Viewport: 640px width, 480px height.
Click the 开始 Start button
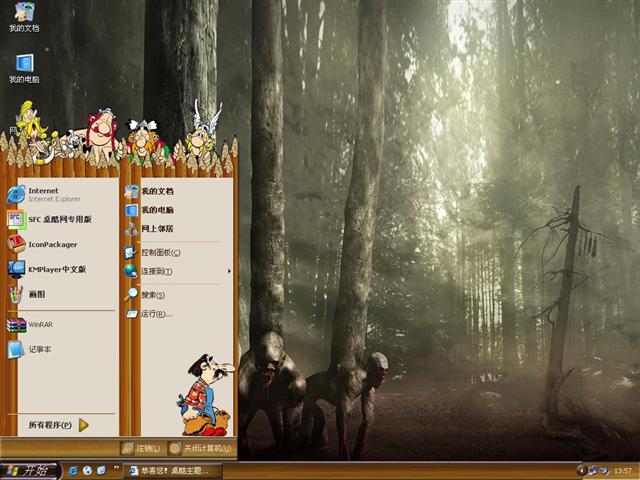(x=30, y=470)
